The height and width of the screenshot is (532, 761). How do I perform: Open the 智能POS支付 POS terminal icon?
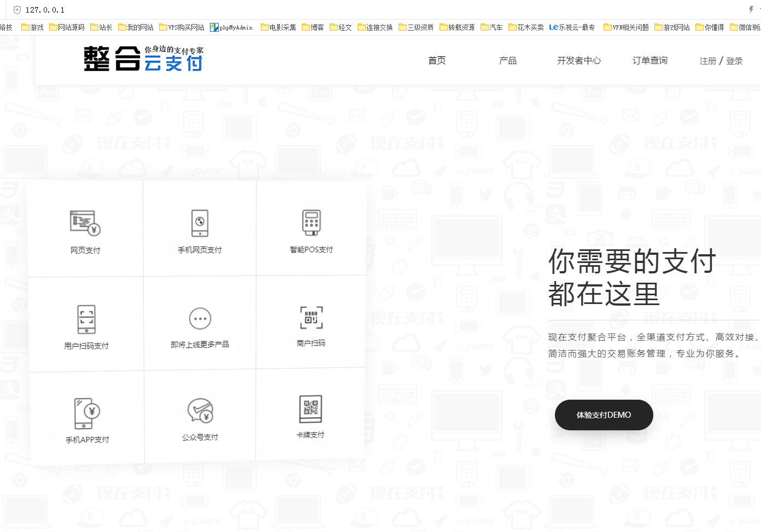coord(311,223)
